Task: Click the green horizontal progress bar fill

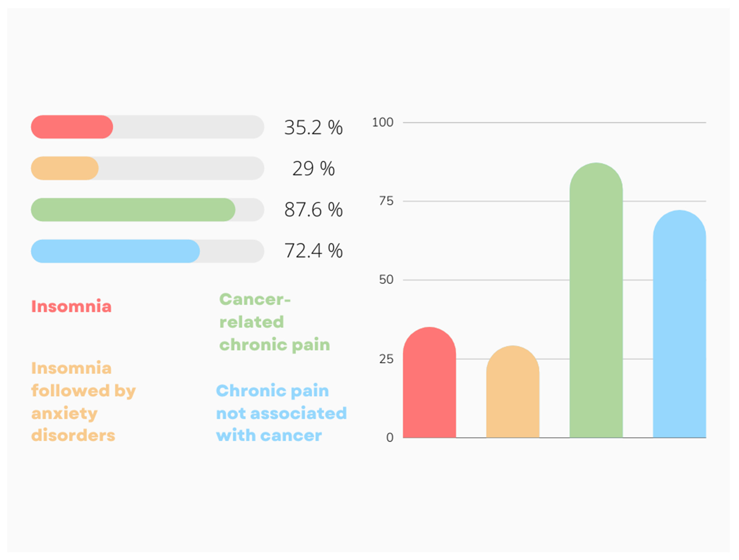Action: 133,210
